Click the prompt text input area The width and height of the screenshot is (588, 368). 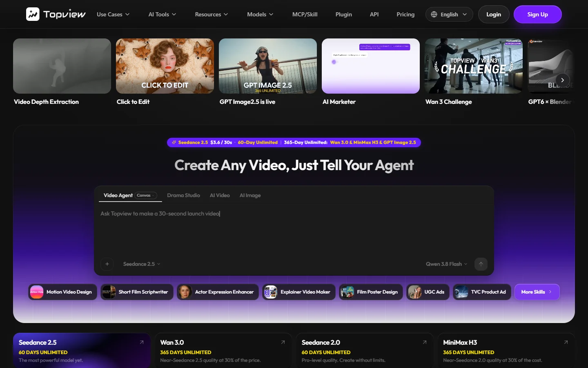[294, 231]
